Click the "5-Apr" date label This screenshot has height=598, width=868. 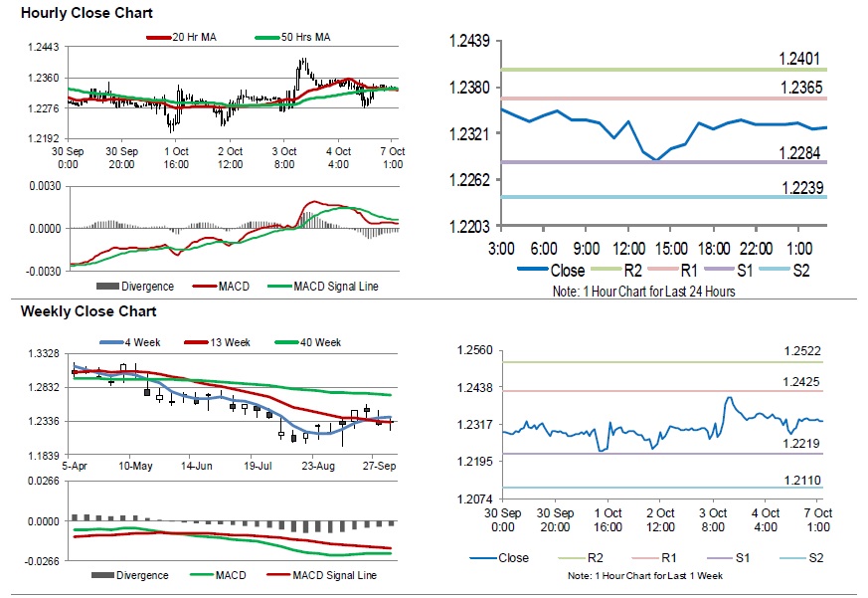(75, 466)
